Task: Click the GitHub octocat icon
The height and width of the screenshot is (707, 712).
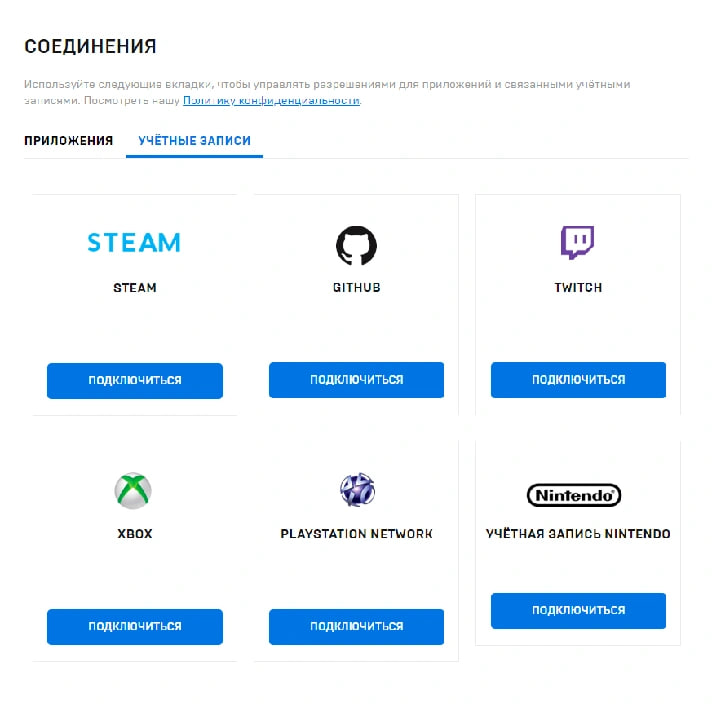Action: coord(356,245)
